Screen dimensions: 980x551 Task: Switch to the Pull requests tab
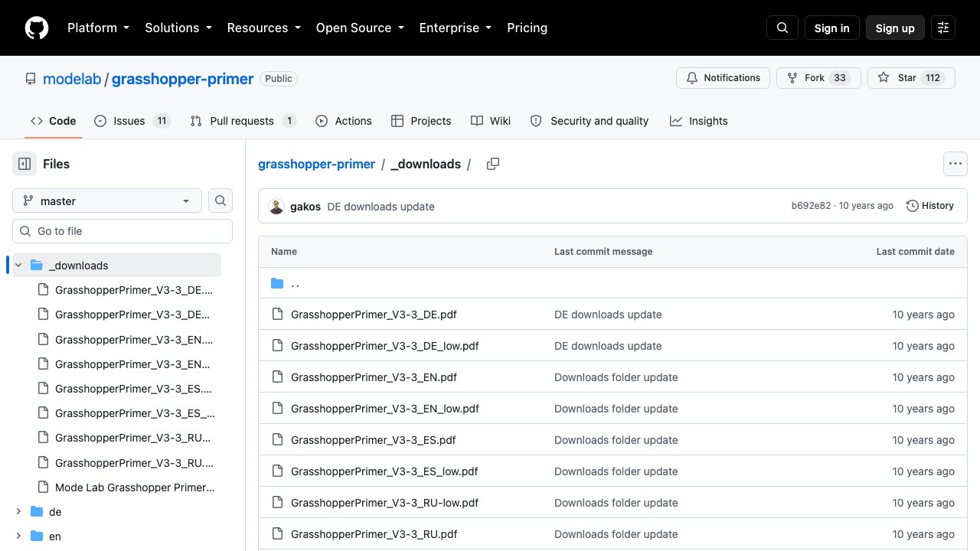[x=243, y=121]
